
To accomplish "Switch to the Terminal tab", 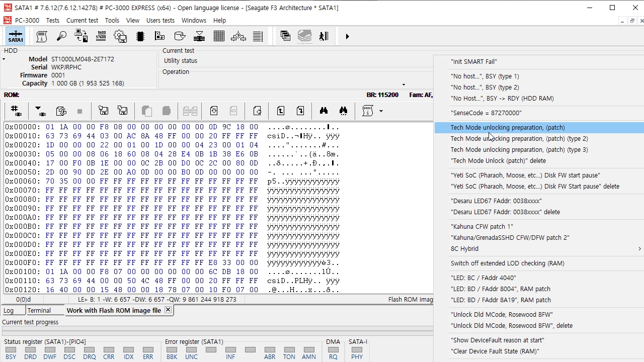I will click(39, 310).
